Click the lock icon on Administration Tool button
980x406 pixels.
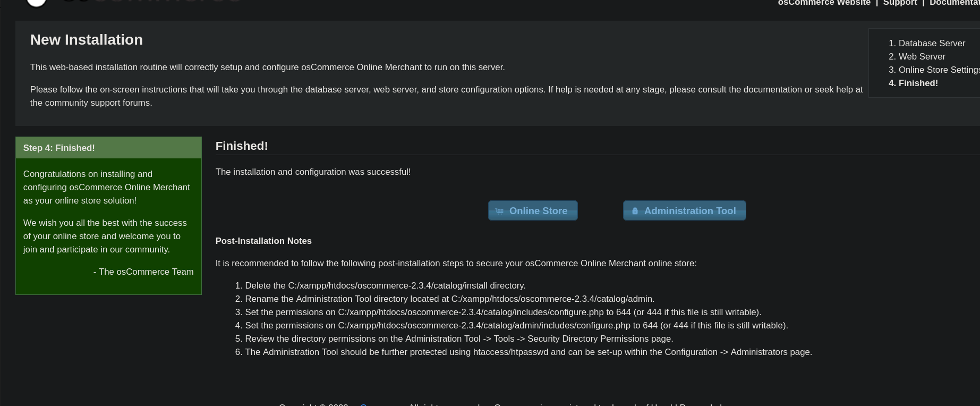(635, 211)
